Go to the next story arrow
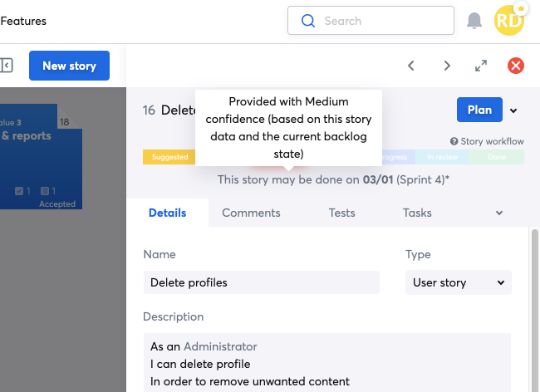This screenshot has width=540, height=392. (447, 66)
